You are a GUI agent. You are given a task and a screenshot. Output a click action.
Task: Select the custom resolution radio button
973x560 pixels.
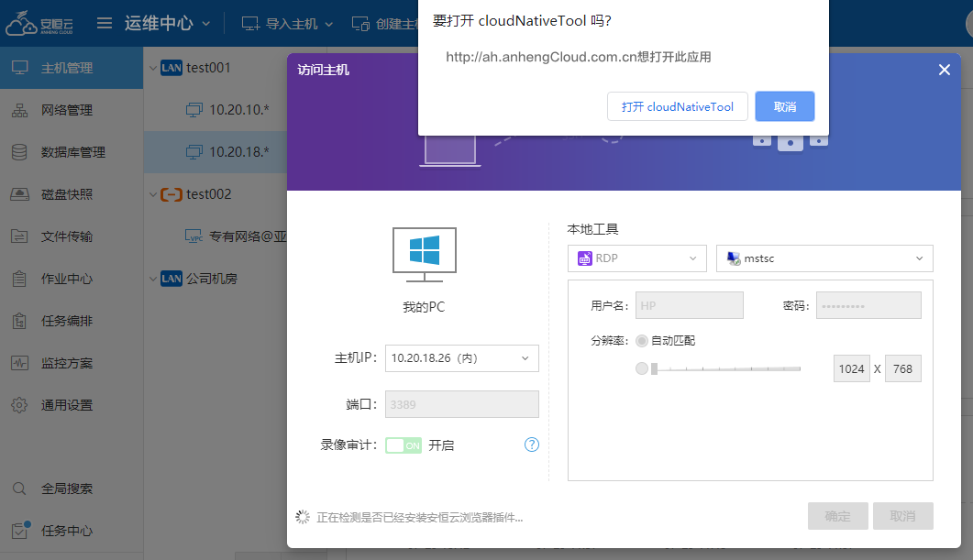click(x=642, y=368)
